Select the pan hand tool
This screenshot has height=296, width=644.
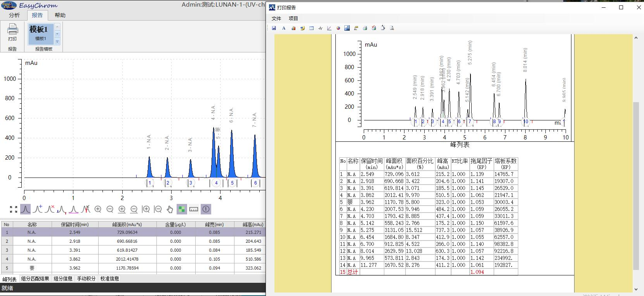pyautogui.click(x=170, y=209)
